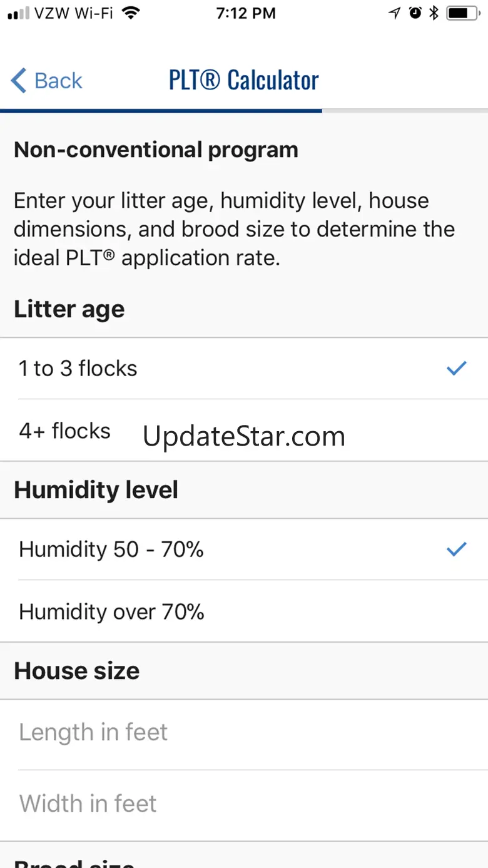Tap the Bluetooth status icon
488x868 pixels.
434,13
